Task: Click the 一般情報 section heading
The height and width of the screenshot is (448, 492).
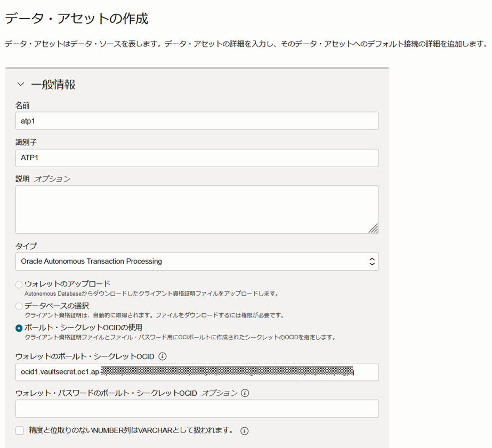Action: tap(53, 84)
